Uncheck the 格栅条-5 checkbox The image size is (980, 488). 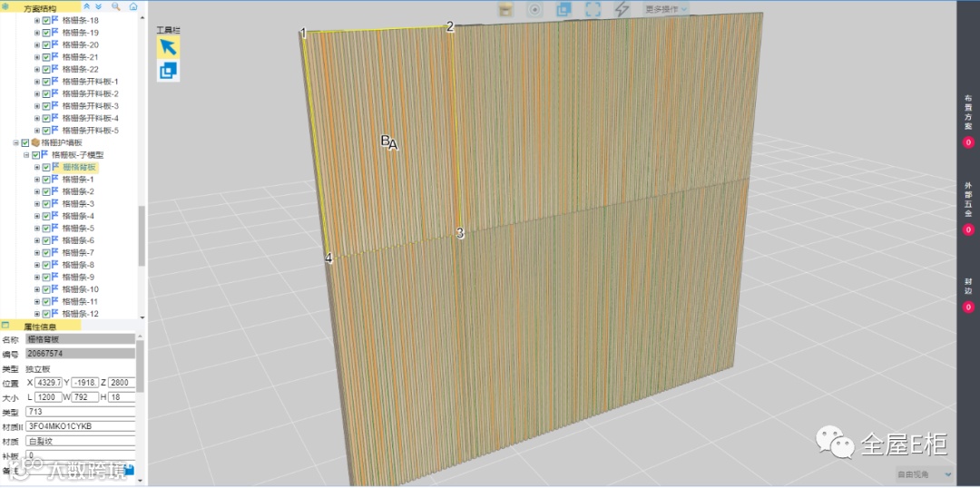pyautogui.click(x=46, y=228)
